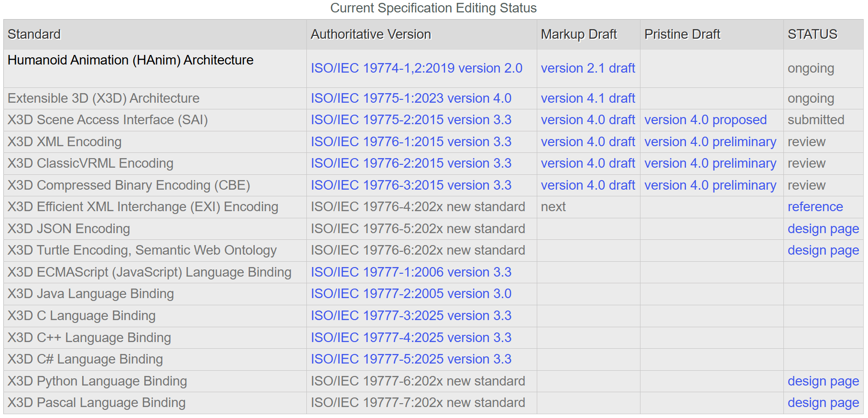The height and width of the screenshot is (418, 868).
Task: Open ISO/IEC 19777-3:2025 C binding link
Action: (x=411, y=316)
